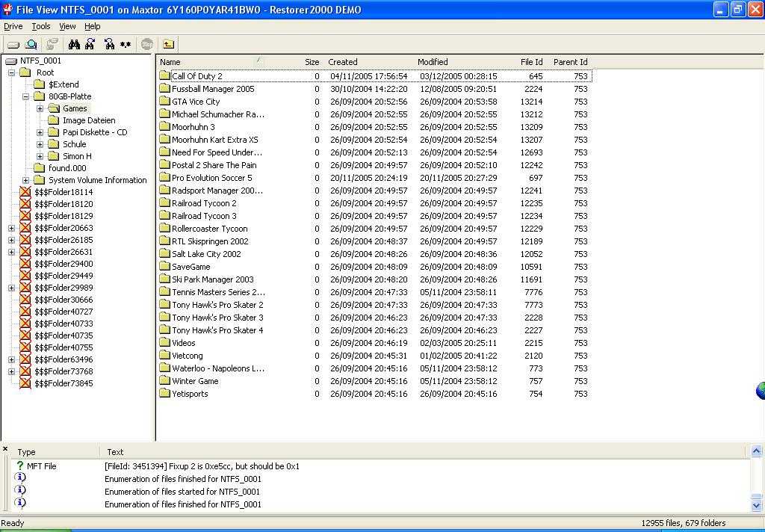Click the SaveGame folder icon
Screen dimensions: 765x532
[x=164, y=267]
